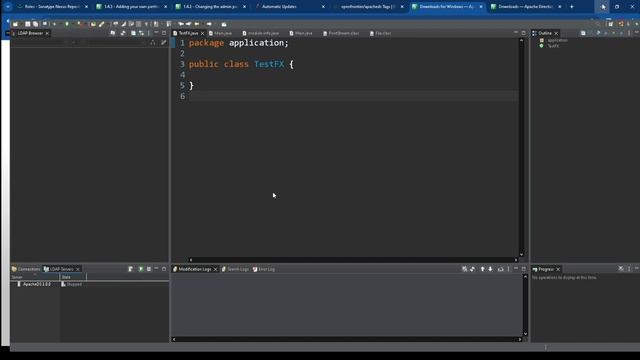Close the Modification Logs view
This screenshot has width=640, height=360.
pos(215,269)
